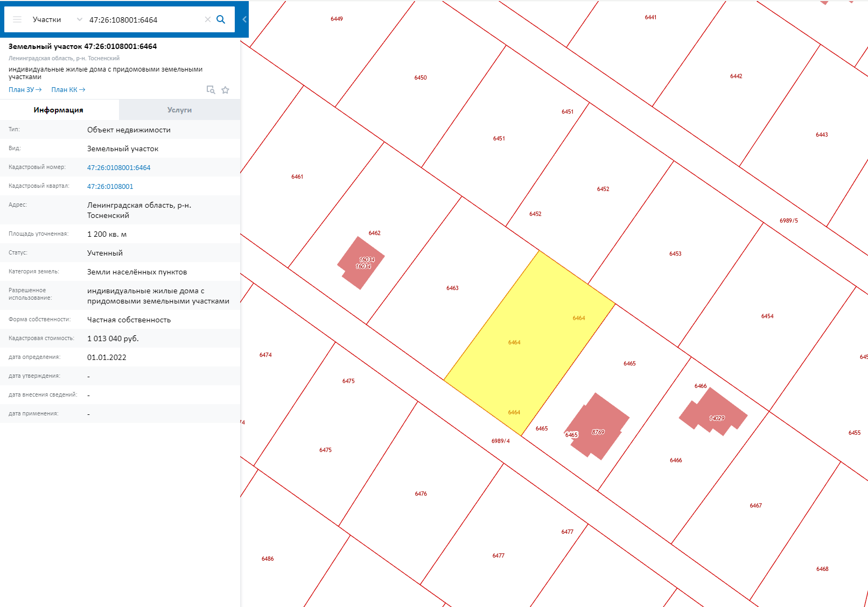Click the parcel label 6442
Viewport: 868px width, 607px height.
[736, 76]
